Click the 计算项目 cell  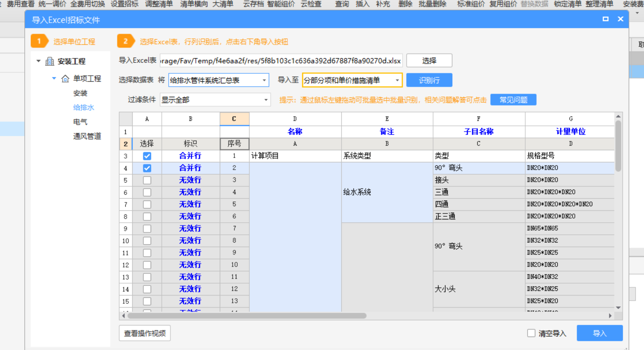pyautogui.click(x=295, y=156)
